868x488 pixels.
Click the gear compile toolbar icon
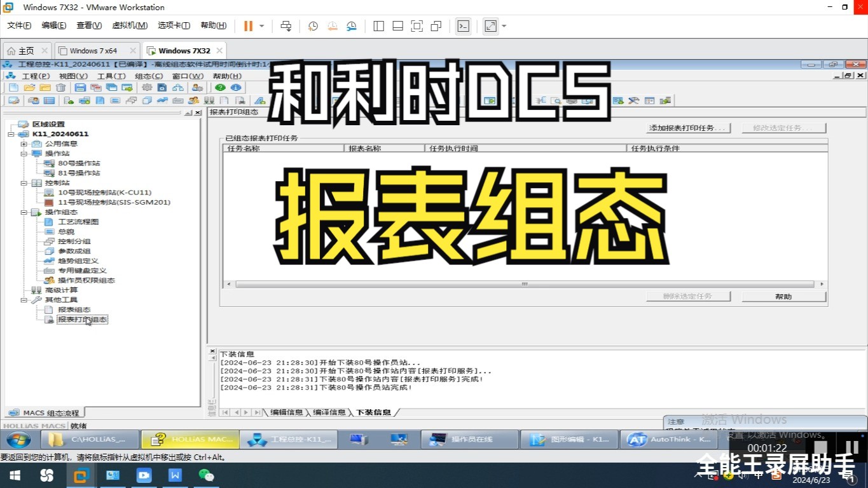click(x=147, y=88)
